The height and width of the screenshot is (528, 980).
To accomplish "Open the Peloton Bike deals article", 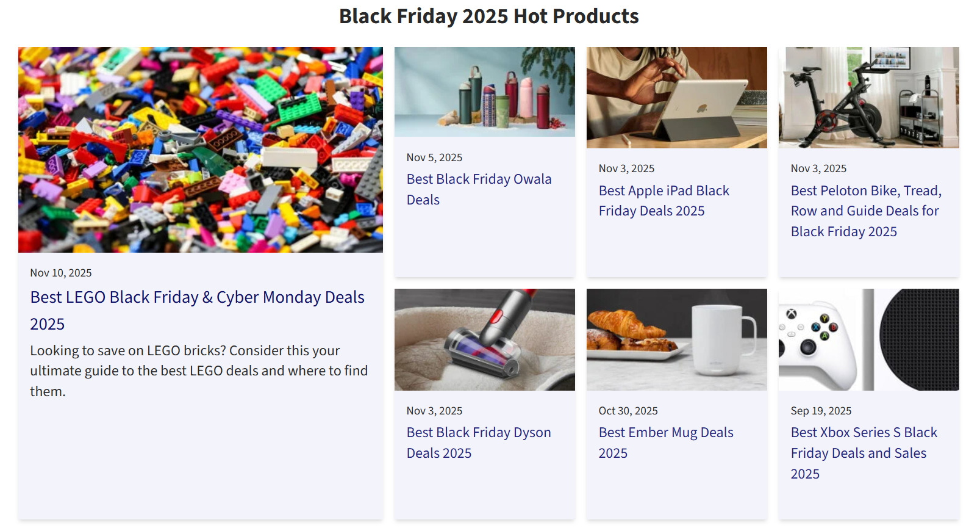I will [865, 211].
